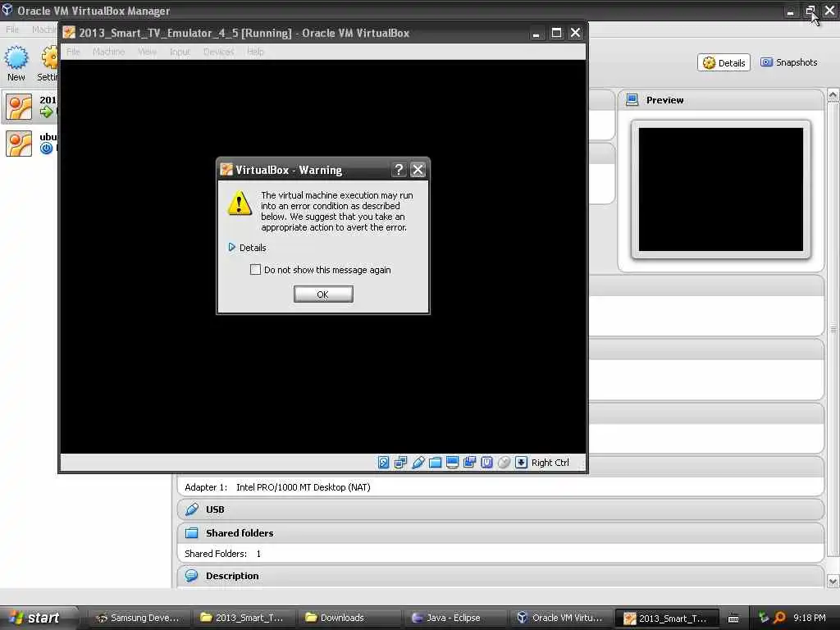840x630 pixels.
Task: Select the ubuntu VM entry icon
Action: (x=19, y=144)
